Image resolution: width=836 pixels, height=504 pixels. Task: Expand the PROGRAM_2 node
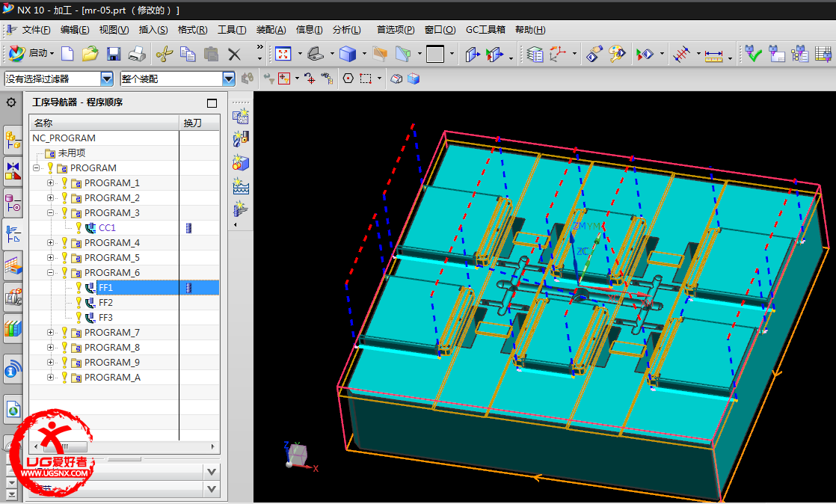point(51,198)
